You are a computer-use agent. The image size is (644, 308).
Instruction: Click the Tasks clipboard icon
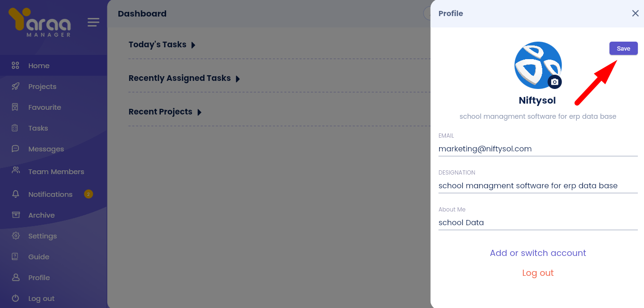click(x=16, y=128)
